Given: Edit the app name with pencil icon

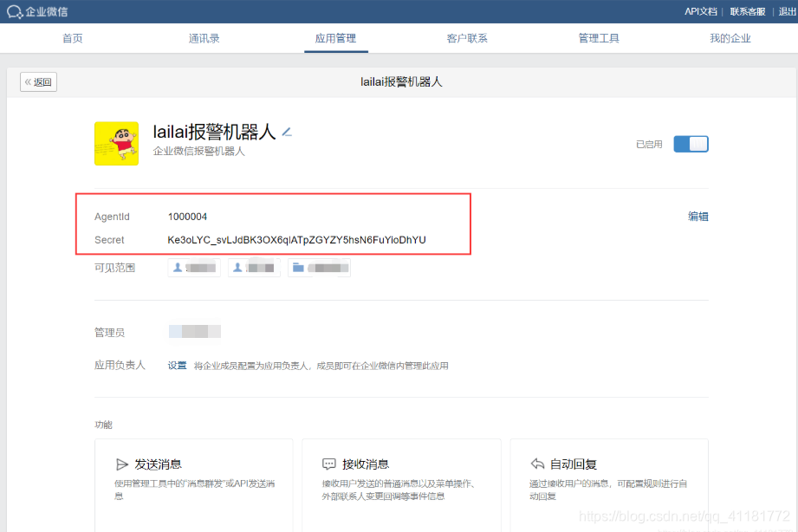Looking at the screenshot, I should click(287, 133).
